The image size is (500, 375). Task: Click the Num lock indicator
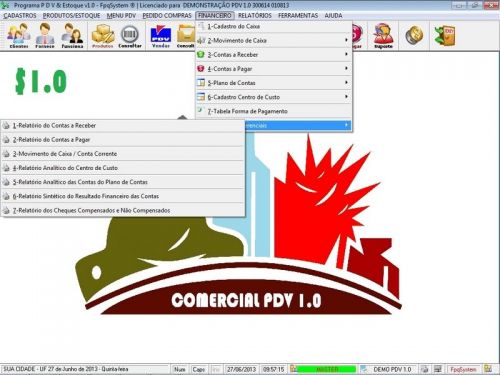(179, 369)
